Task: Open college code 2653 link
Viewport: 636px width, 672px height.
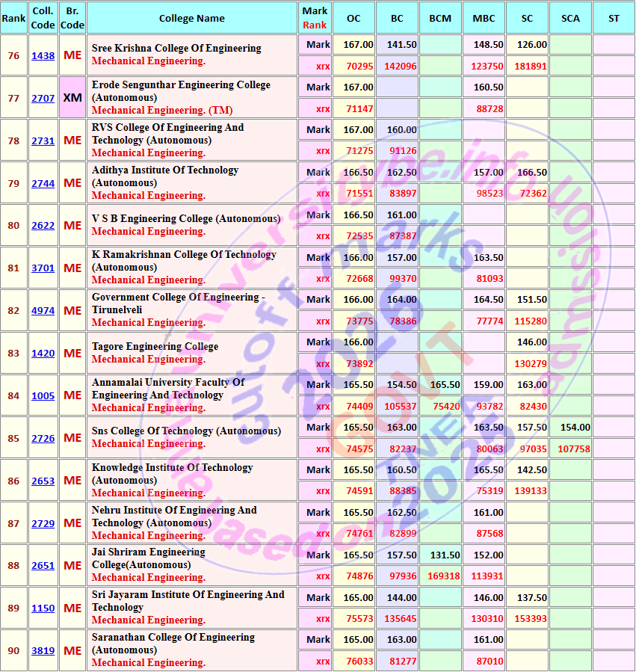Action: pos(43,481)
